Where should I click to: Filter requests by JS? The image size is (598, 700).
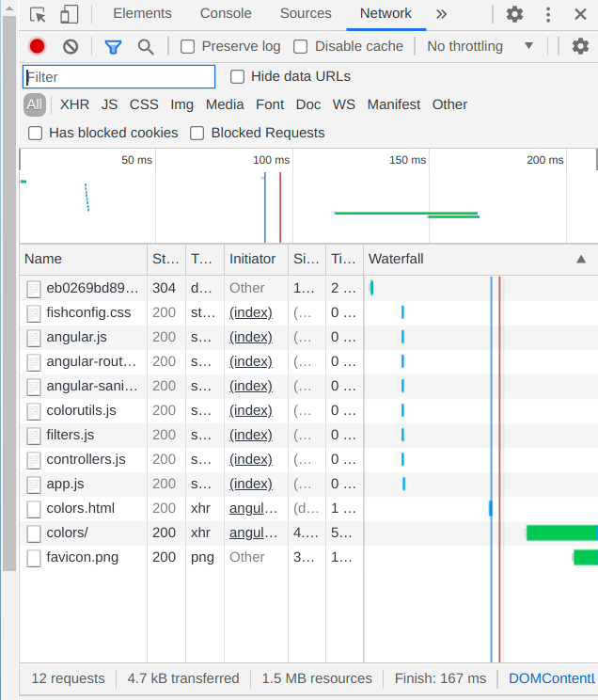coord(109,104)
